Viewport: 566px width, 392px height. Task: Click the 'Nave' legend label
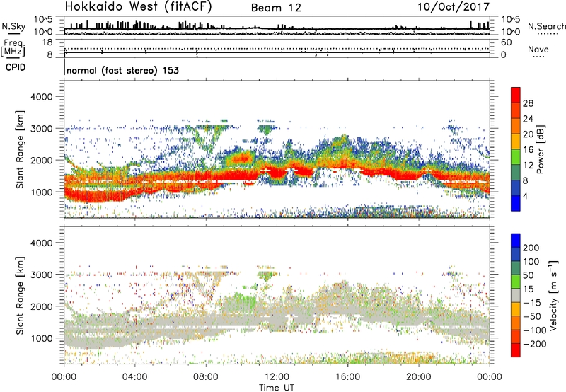(x=538, y=49)
